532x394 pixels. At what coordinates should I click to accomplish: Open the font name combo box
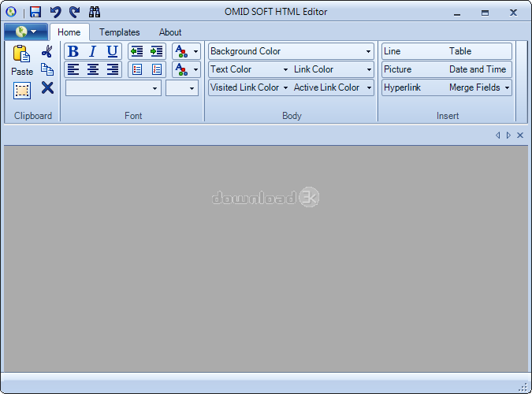[x=113, y=88]
